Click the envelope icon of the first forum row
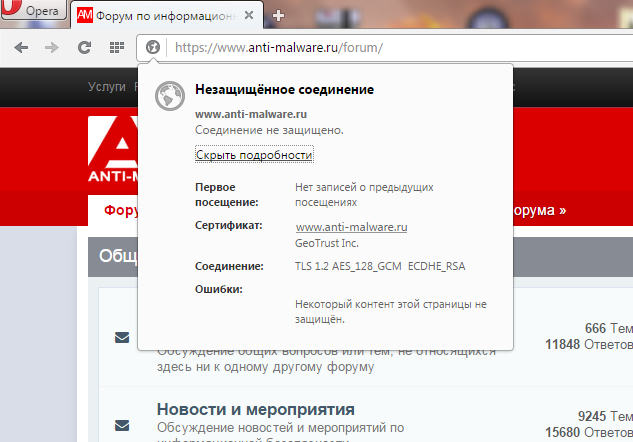 122,337
